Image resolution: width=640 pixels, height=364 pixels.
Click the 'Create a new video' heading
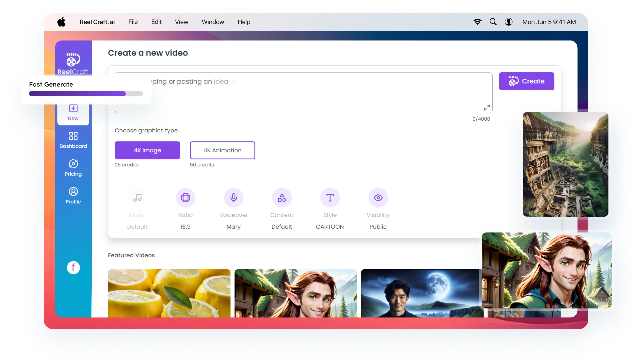[x=148, y=53]
